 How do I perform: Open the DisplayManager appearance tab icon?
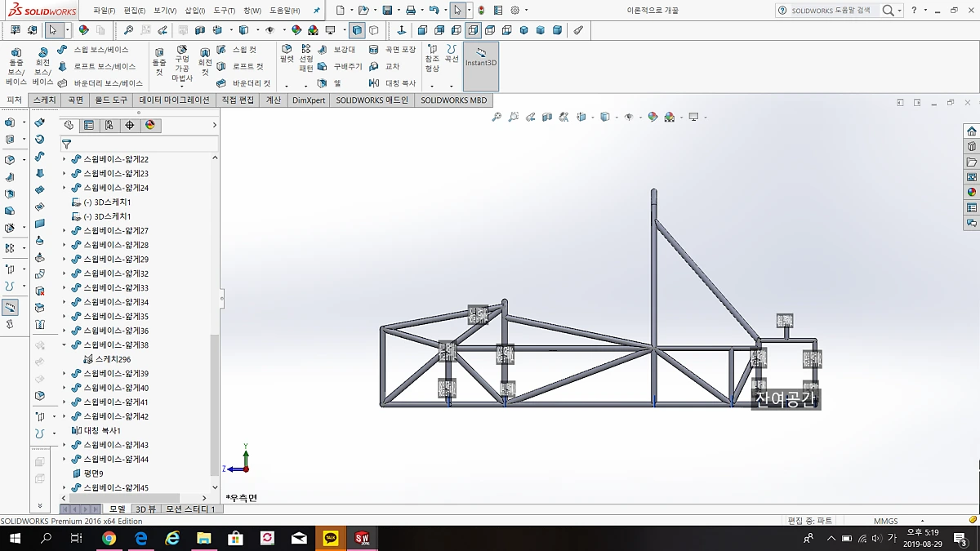[x=150, y=126]
